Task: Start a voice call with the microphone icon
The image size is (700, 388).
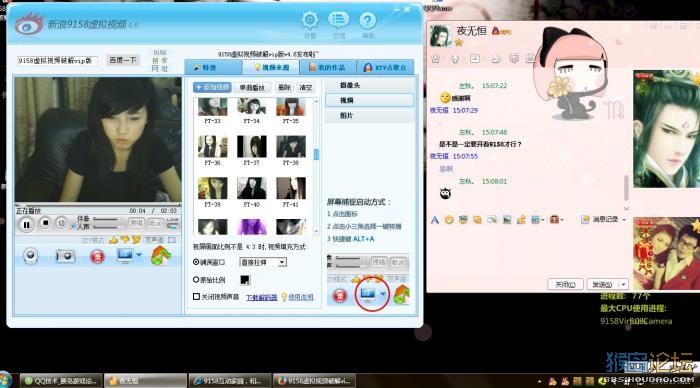Action: pyautogui.click(x=455, y=58)
